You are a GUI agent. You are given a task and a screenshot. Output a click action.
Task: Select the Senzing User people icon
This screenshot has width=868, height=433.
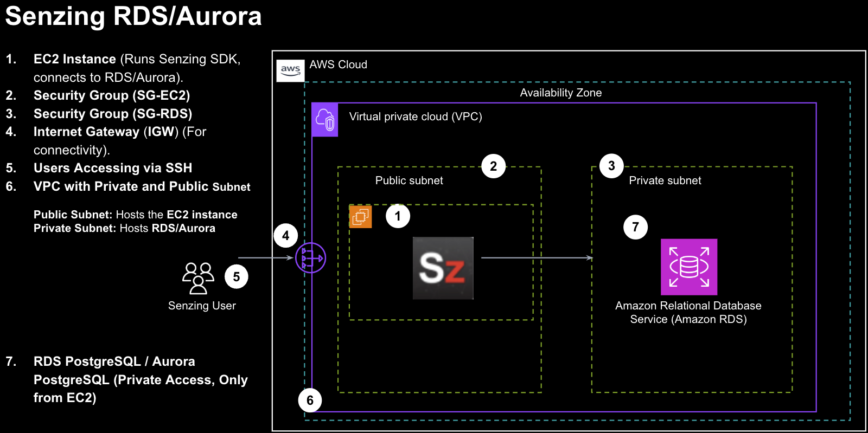198,278
